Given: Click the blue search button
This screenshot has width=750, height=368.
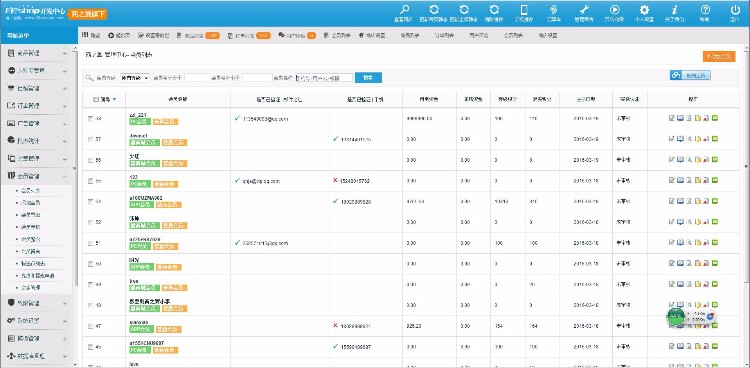Looking at the screenshot, I should click(x=368, y=78).
